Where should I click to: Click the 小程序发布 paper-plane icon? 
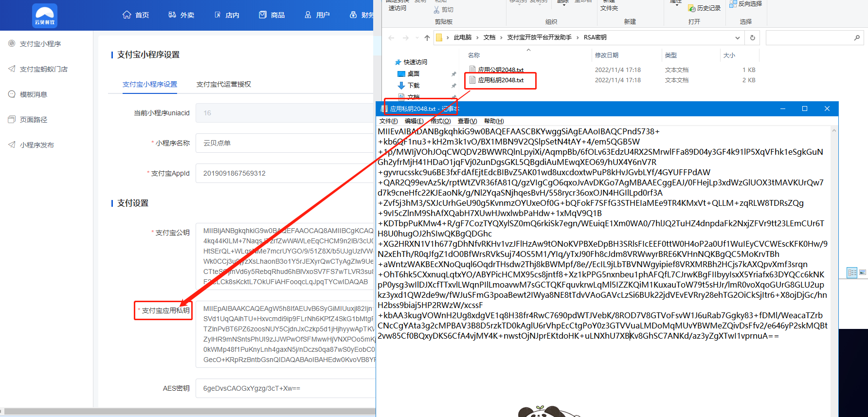click(12, 145)
